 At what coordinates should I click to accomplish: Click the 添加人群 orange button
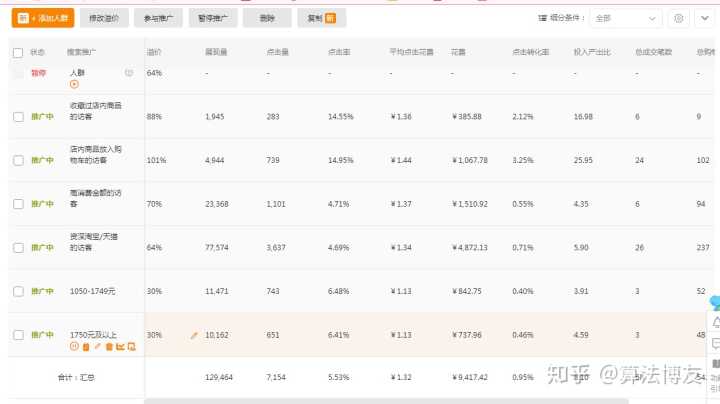pyautogui.click(x=45, y=18)
